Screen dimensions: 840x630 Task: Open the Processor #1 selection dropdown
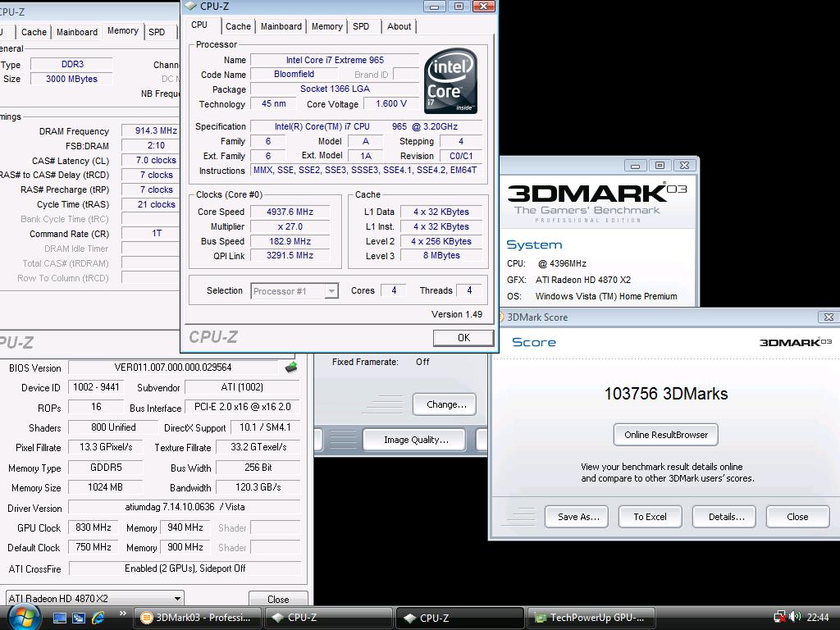point(294,291)
